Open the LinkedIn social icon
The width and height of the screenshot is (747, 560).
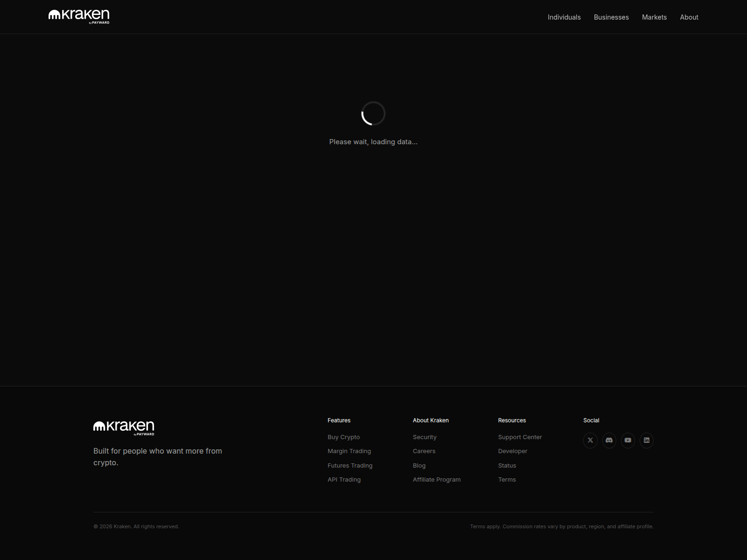(646, 440)
